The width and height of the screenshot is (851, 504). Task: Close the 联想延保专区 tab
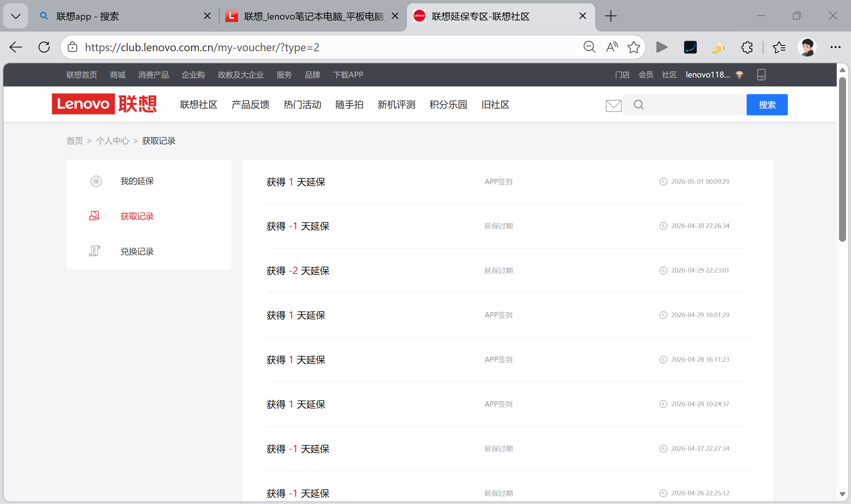click(x=583, y=16)
